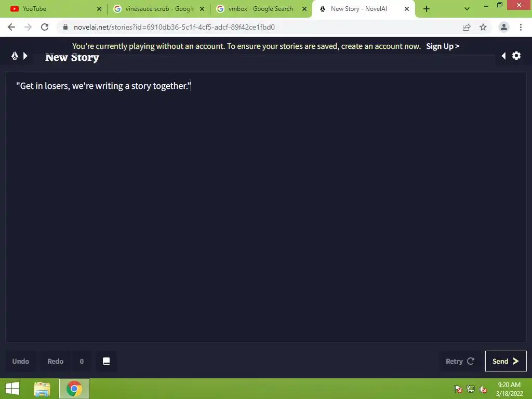
Task: Open the Chrome three-dot menu
Action: pyautogui.click(x=521, y=27)
